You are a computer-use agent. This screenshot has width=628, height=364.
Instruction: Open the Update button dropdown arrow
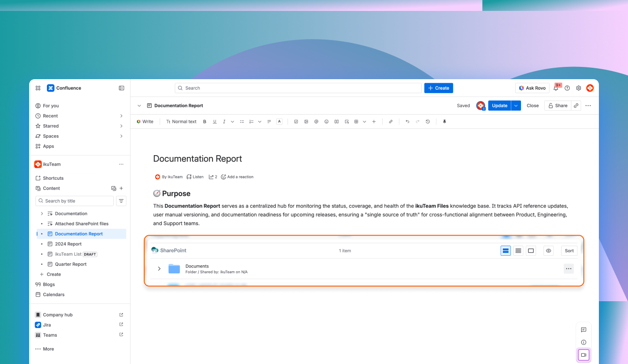point(516,106)
